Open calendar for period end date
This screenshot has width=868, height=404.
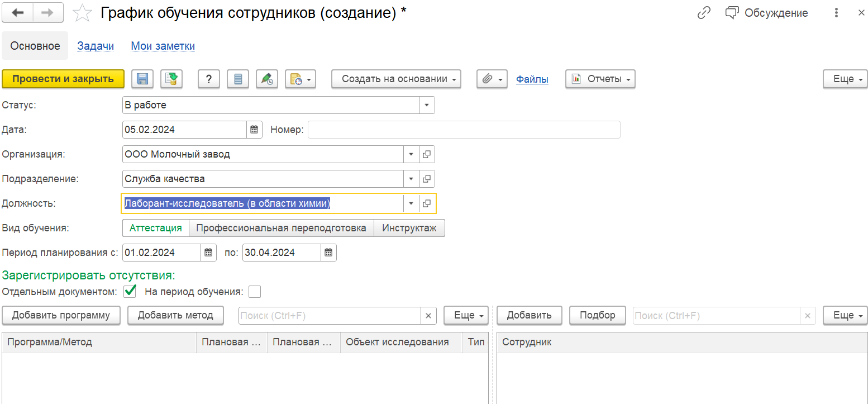[x=328, y=253]
